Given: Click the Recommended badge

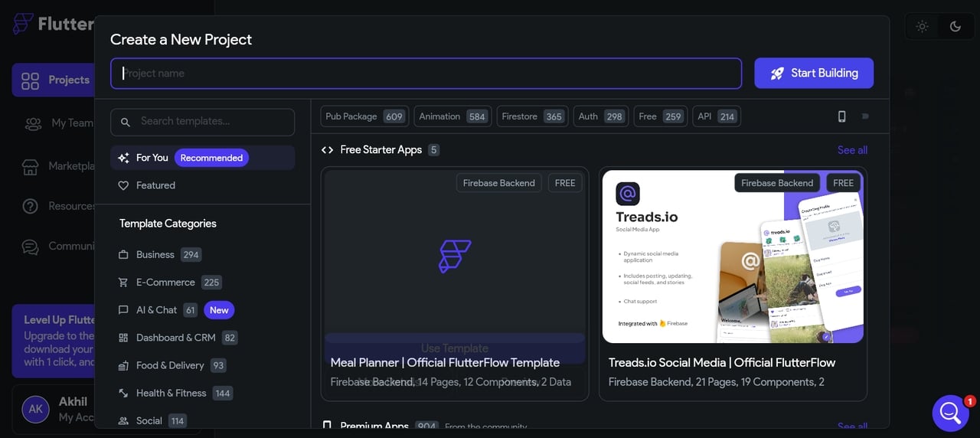Looking at the screenshot, I should pos(211,158).
